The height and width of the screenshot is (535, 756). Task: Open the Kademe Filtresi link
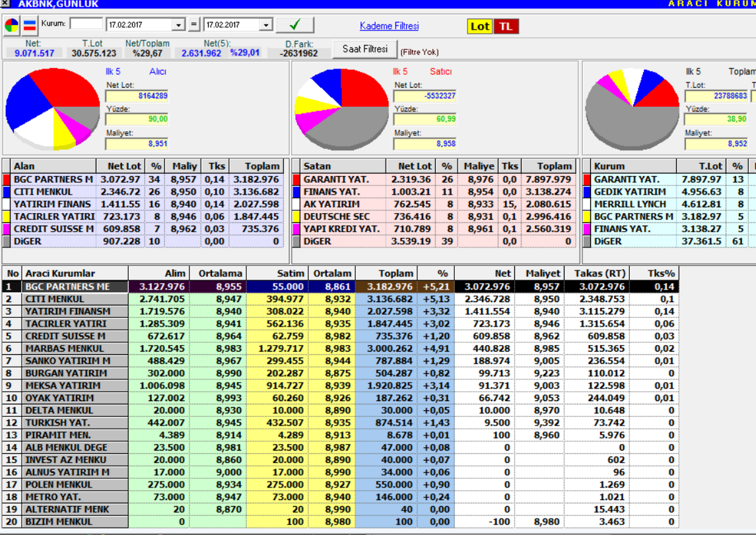tap(389, 26)
